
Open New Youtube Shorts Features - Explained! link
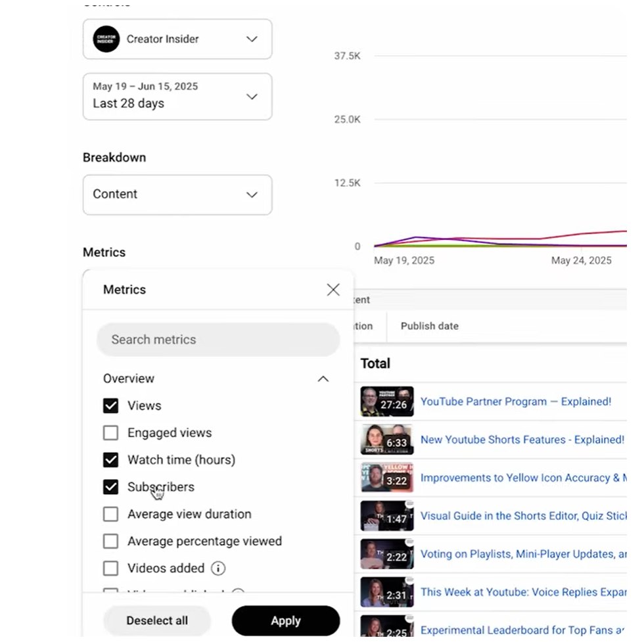tap(522, 440)
